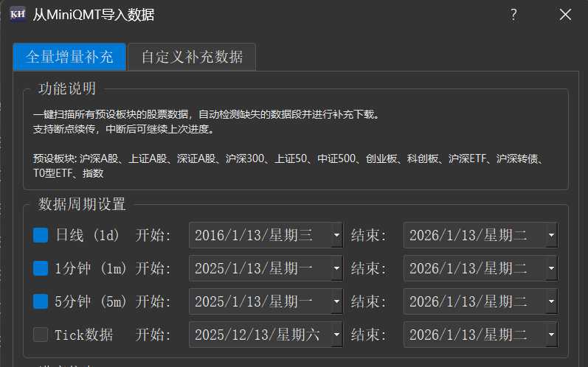
Task: Enable the Tick数据 checkbox
Action: click(x=41, y=335)
